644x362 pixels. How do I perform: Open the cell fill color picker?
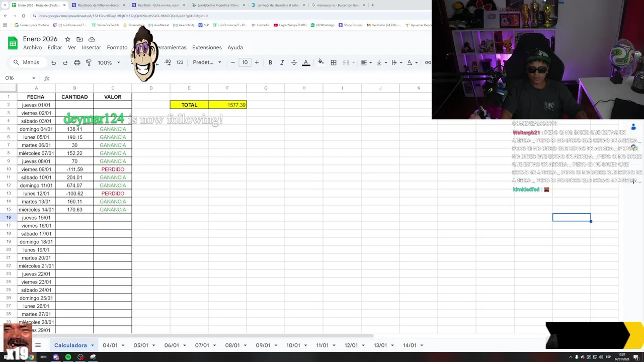click(x=321, y=62)
